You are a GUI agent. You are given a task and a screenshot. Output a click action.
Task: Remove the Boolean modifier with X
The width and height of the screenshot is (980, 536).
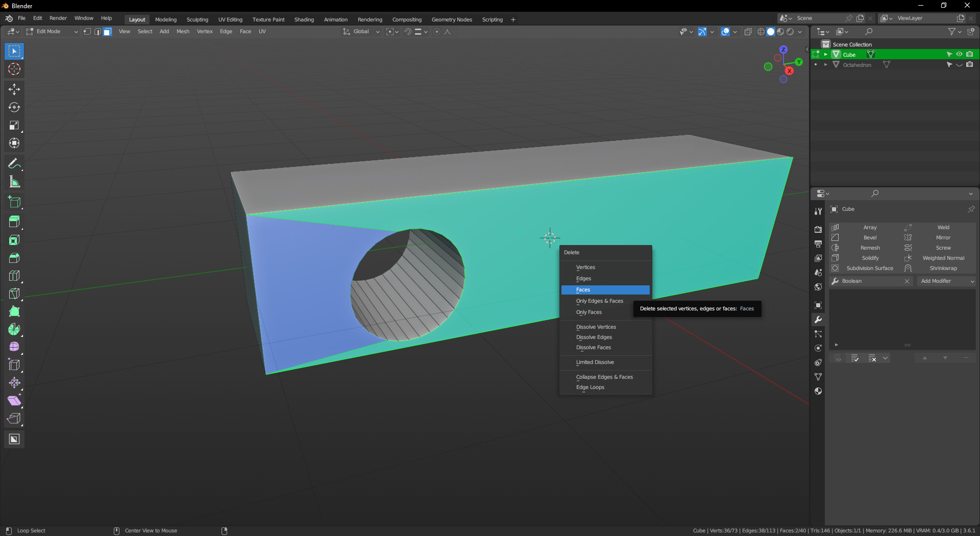[x=907, y=281]
